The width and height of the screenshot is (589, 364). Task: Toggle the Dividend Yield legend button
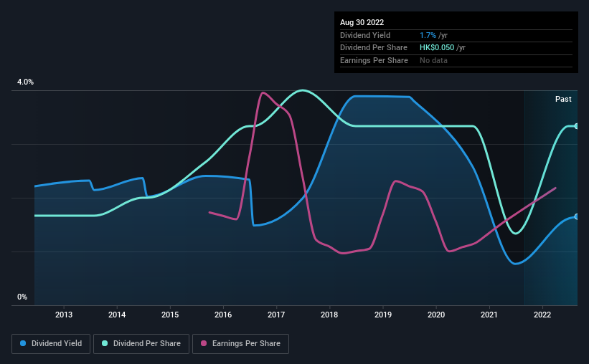point(51,344)
